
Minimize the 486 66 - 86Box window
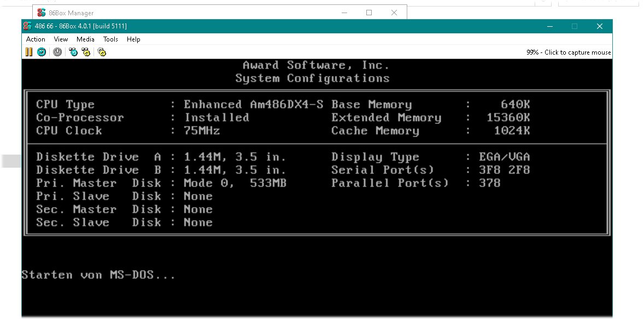tap(550, 26)
